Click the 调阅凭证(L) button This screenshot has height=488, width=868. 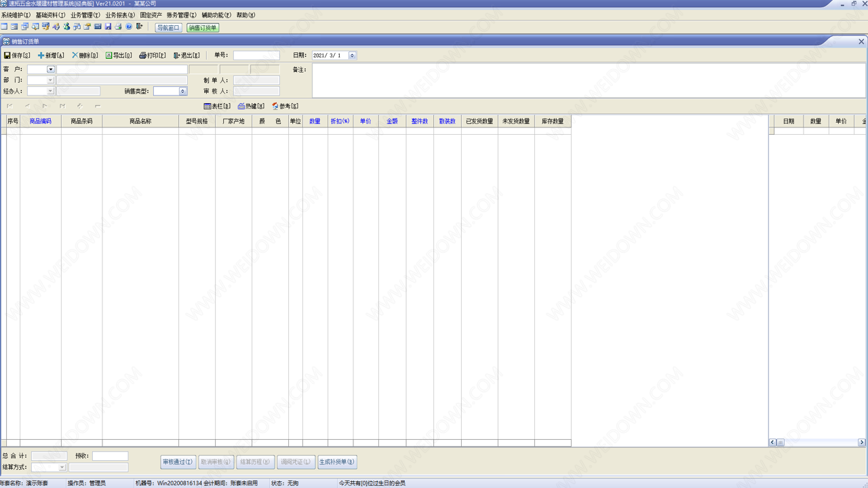(x=296, y=462)
